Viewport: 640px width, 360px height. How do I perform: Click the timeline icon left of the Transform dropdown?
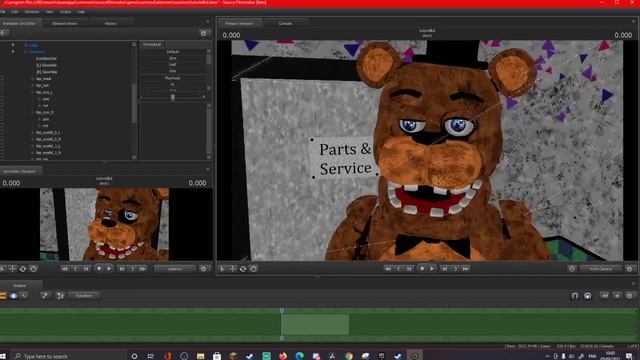60,296
